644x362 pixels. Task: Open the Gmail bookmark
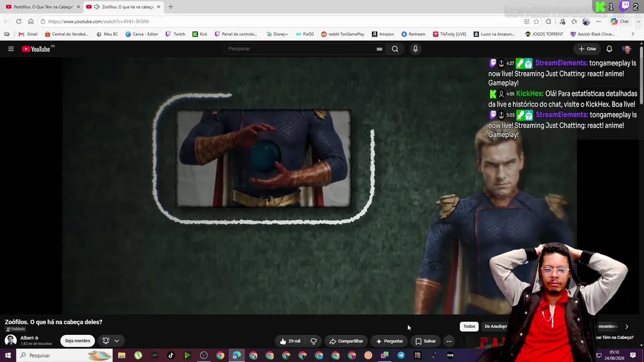28,34
